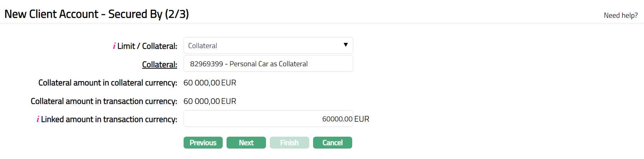Click the info icon beside Limit / Collateral
Image resolution: width=644 pixels, height=159 pixels.
(x=114, y=46)
